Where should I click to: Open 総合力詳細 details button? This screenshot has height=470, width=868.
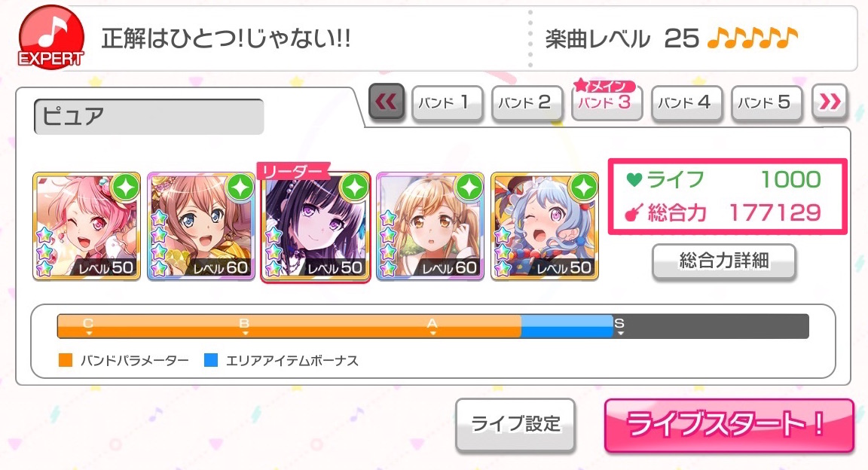click(x=724, y=260)
